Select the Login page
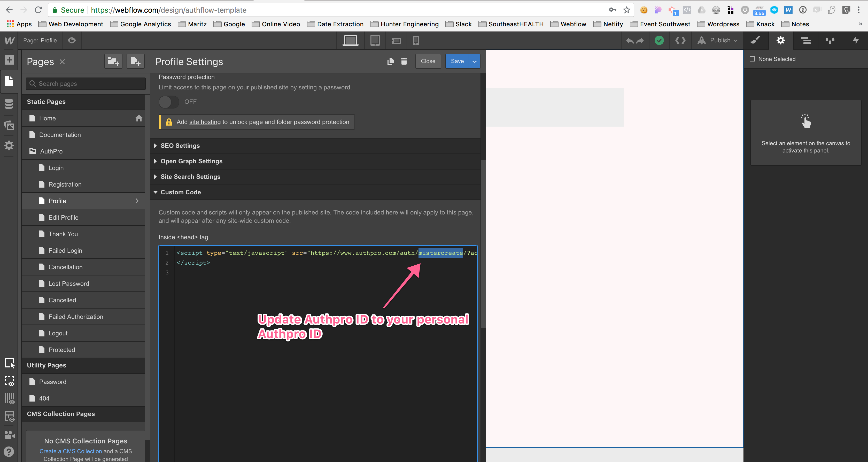Screen dimensions: 868x462 point(83,168)
